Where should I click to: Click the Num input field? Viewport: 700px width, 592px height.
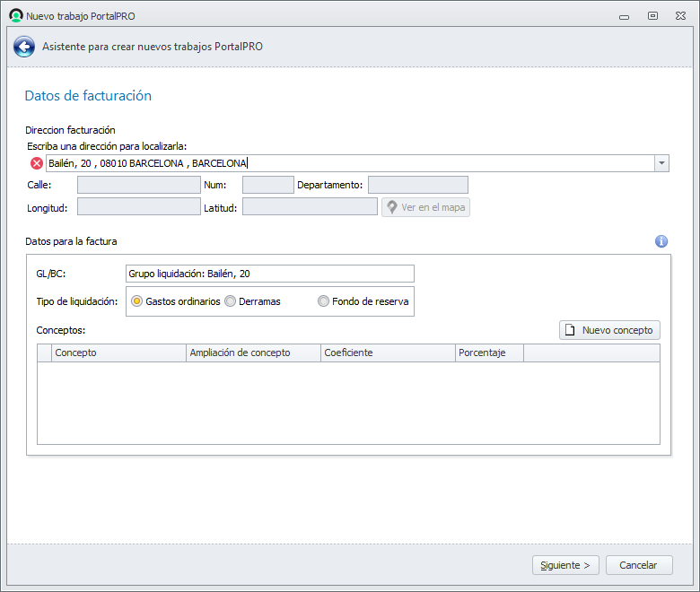coord(267,185)
